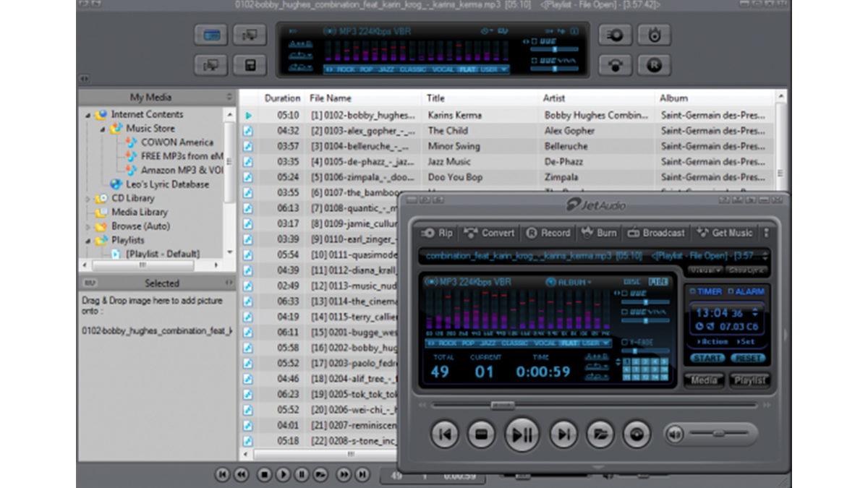Click the Record icon
The width and height of the screenshot is (868, 488).
pos(548,233)
